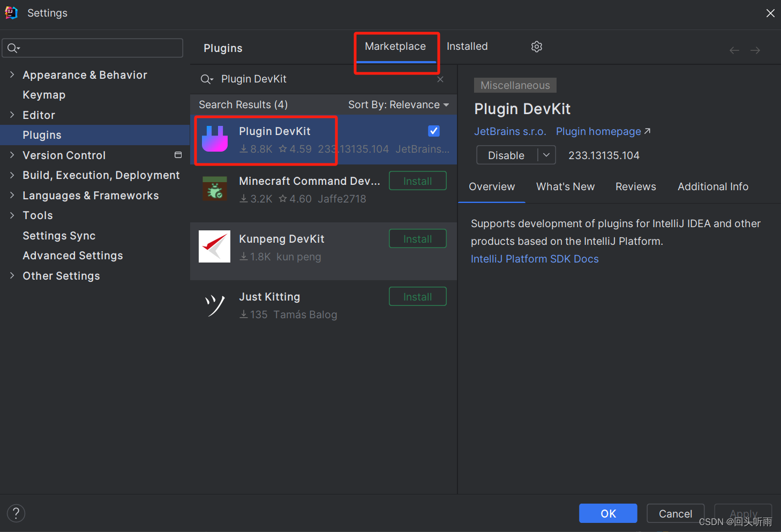Image resolution: width=781 pixels, height=532 pixels.
Task: Open the help question mark button
Action: pos(16,513)
